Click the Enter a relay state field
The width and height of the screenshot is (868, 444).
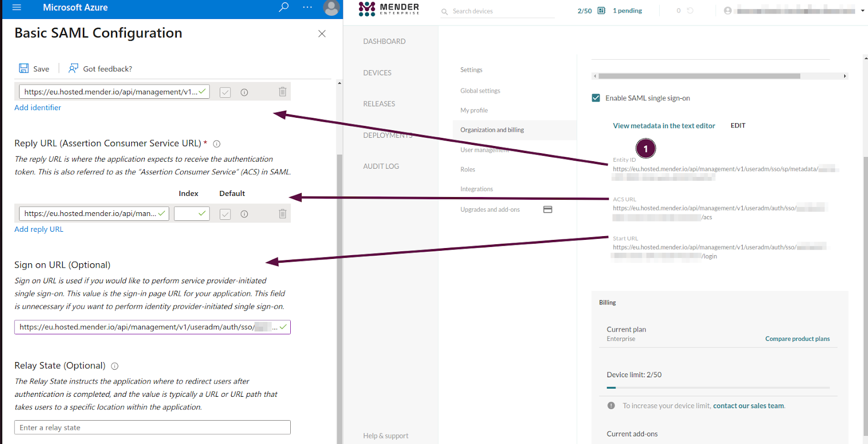point(152,428)
